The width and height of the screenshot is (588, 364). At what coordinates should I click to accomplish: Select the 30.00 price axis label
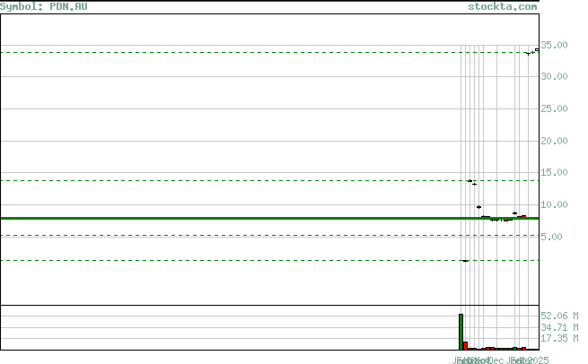(554, 77)
